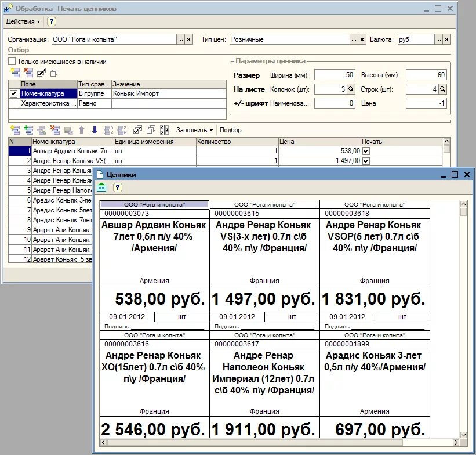
Task: Click the Цена column header
Action: pyautogui.click(x=319, y=142)
